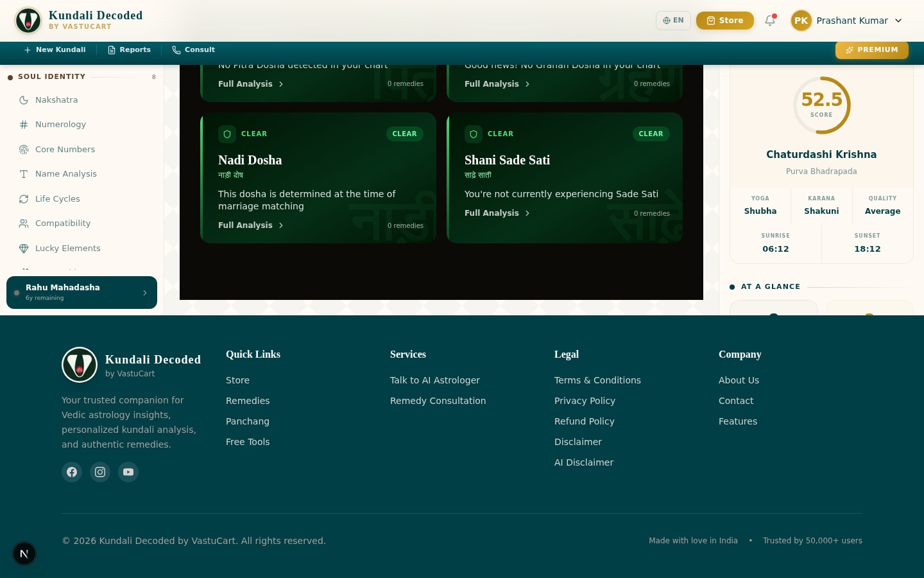The height and width of the screenshot is (578, 924).
Task: Select Nakshatra in the sidebar
Action: (56, 100)
